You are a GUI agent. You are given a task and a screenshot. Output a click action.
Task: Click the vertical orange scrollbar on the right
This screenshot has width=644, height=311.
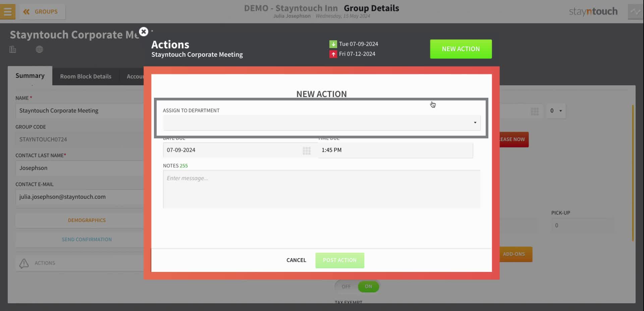(633, 173)
